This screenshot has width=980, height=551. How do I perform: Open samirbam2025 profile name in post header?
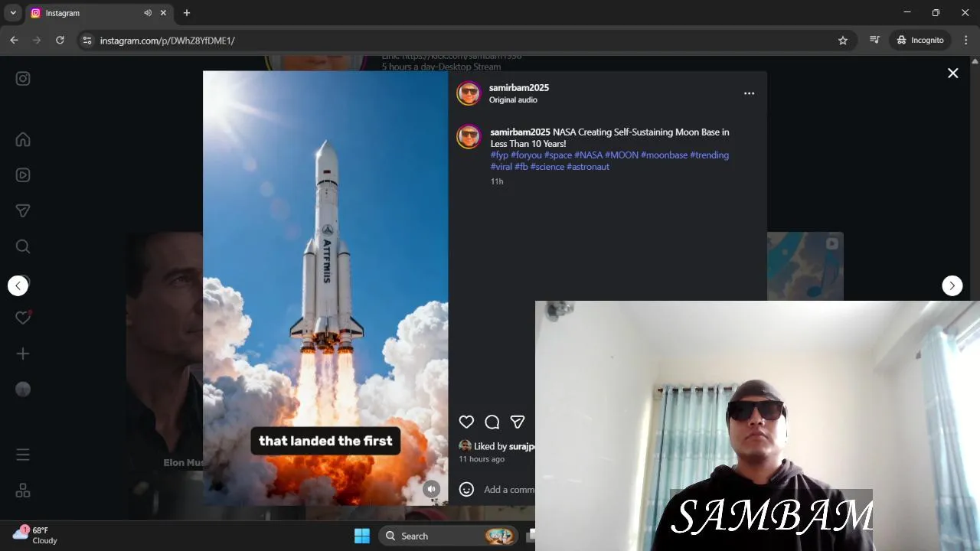519,88
